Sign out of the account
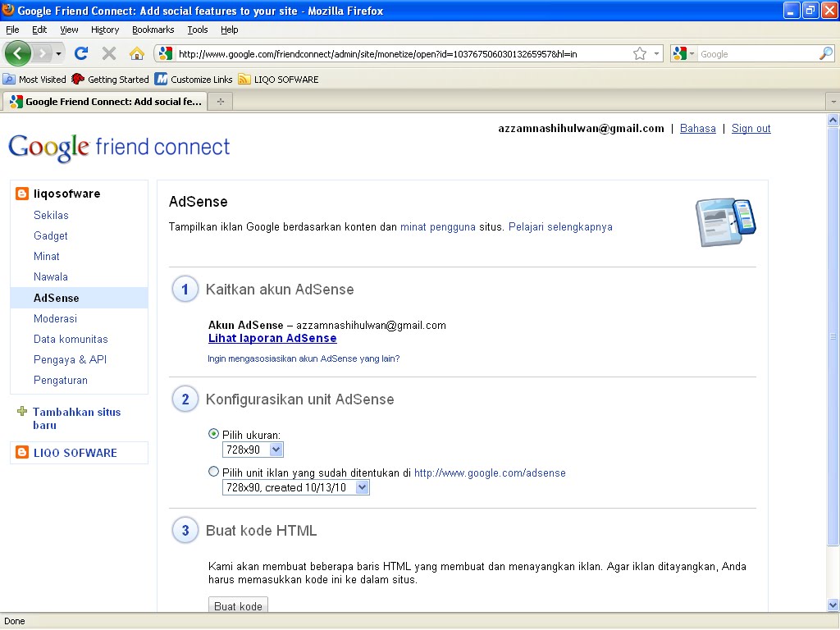 [x=751, y=128]
